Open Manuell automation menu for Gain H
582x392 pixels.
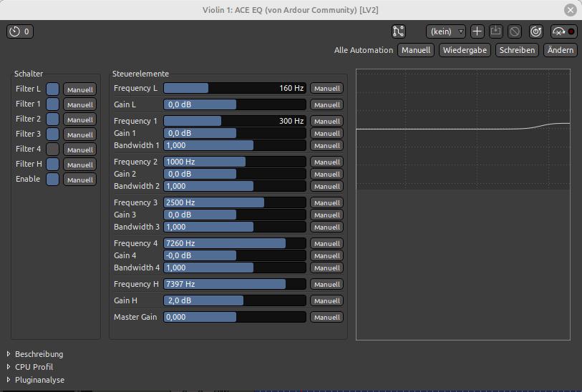tap(326, 301)
